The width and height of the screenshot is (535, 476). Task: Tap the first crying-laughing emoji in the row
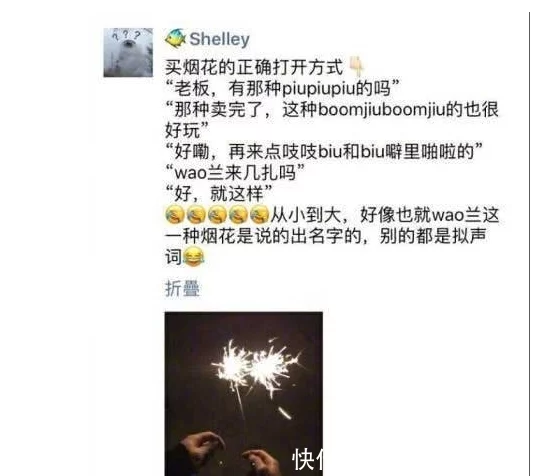(175, 216)
